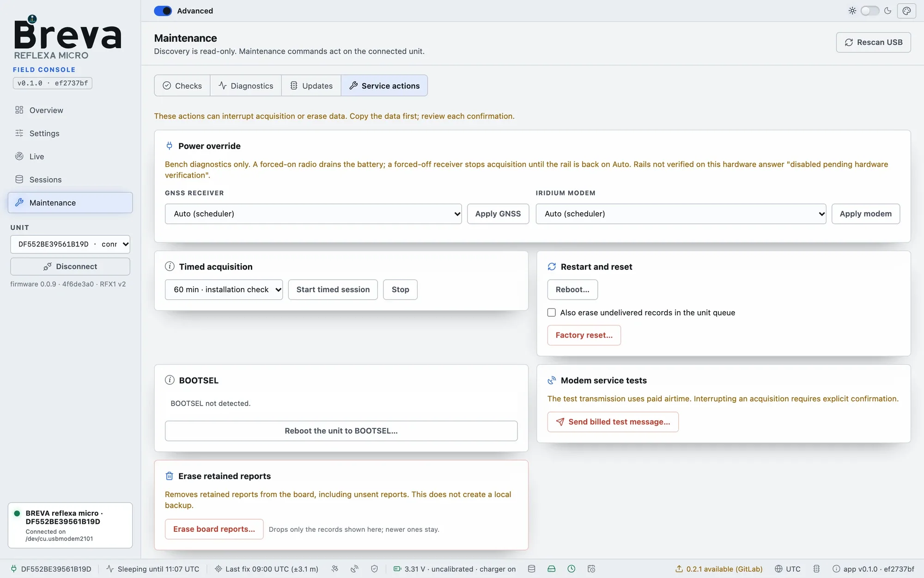The height and width of the screenshot is (578, 924).
Task: Open the GNSS receiver mode dropdown
Action: 313,214
